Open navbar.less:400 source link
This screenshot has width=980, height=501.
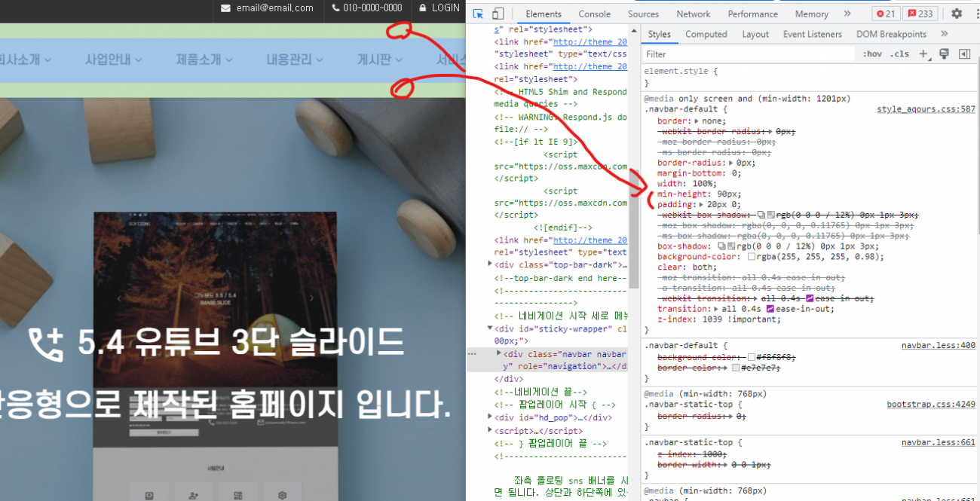tap(938, 346)
